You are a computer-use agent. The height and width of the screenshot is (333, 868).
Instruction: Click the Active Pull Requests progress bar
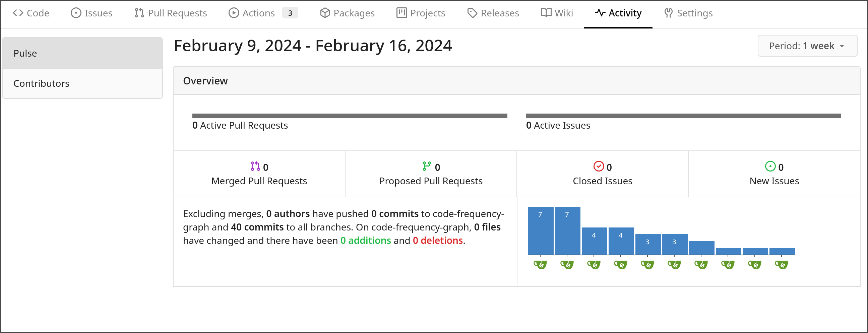point(350,116)
